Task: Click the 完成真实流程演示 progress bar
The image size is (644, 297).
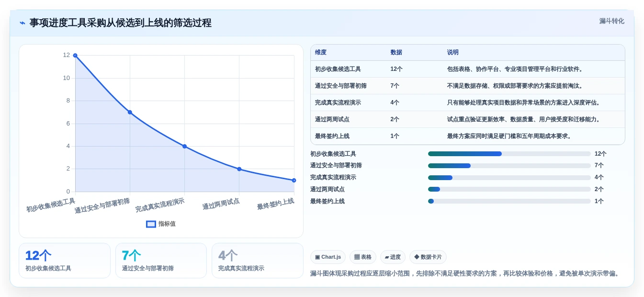Action: tap(509, 178)
